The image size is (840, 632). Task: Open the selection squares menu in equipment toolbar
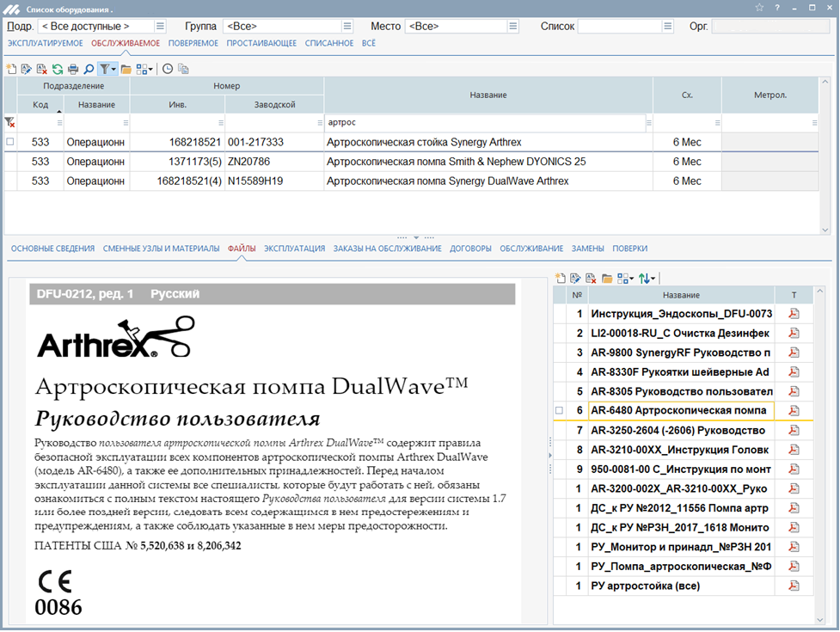point(144,69)
